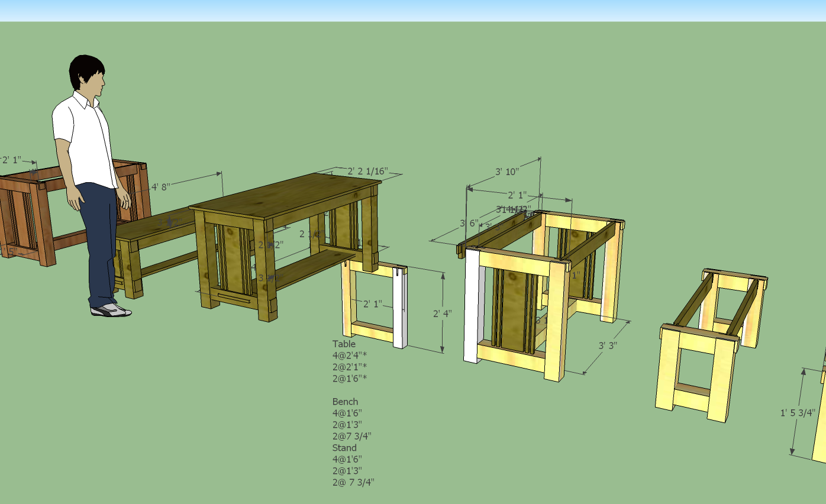Select the "Stand" heading in the cut list
Image resolution: width=826 pixels, height=504 pixels.
[x=344, y=448]
